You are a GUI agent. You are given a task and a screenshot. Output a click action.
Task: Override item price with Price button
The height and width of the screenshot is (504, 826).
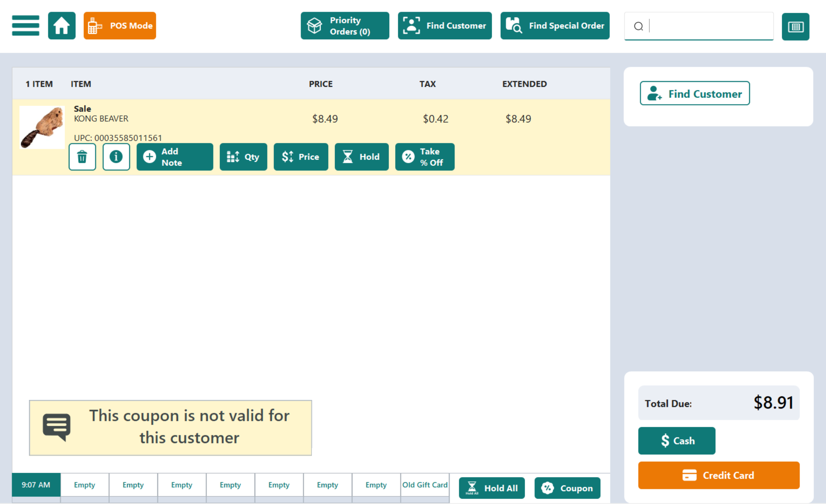301,157
